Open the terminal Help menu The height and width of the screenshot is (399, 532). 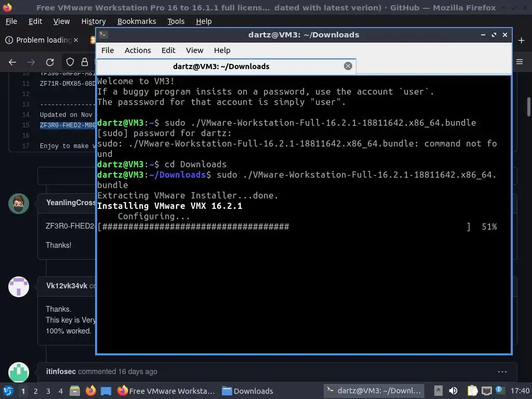click(222, 50)
